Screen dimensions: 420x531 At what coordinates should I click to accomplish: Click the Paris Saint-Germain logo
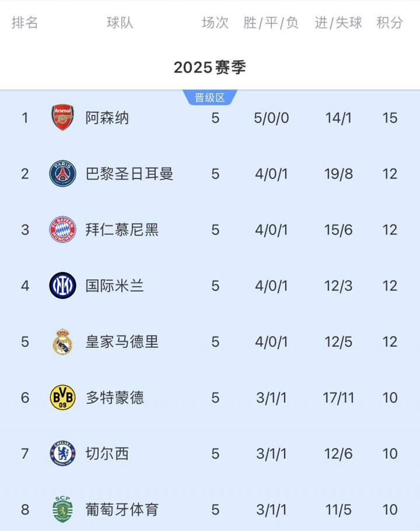point(62,174)
